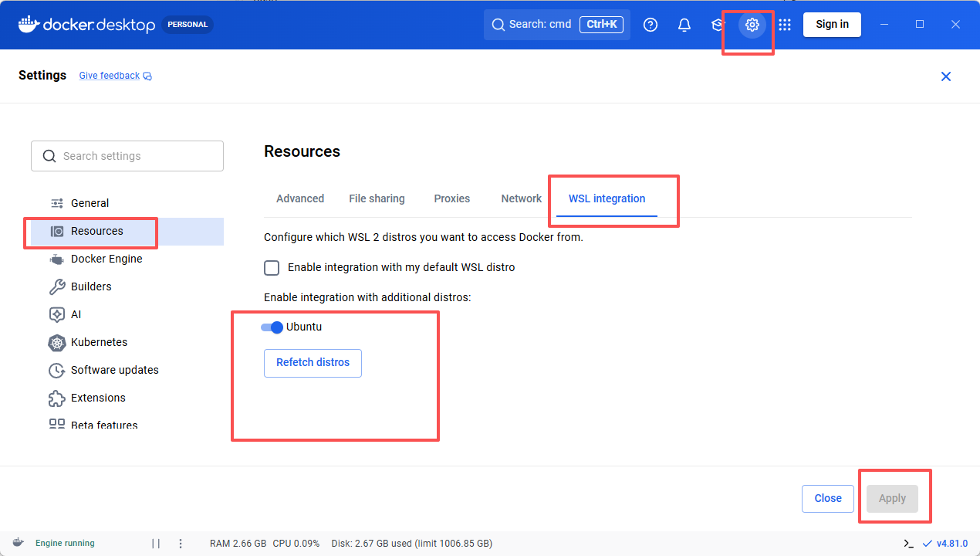Click the Extensions puzzle icon
The width and height of the screenshot is (980, 556).
coord(57,398)
